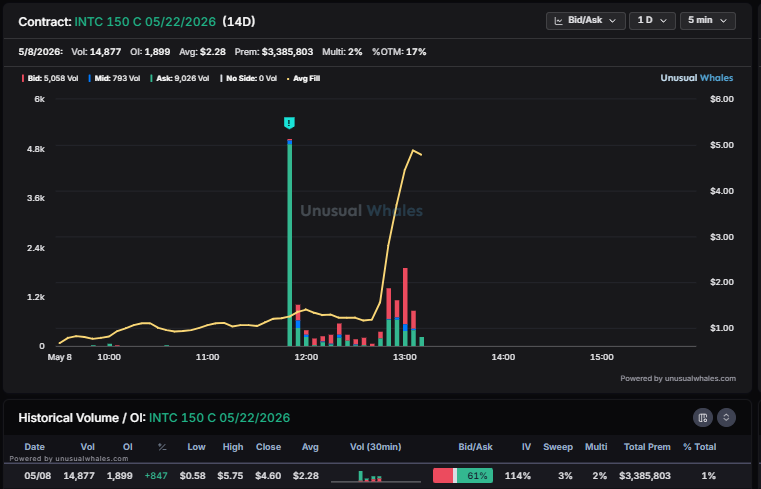Click the Prem $3,385,803 header stat
This screenshot has height=489, width=761.
(x=274, y=51)
